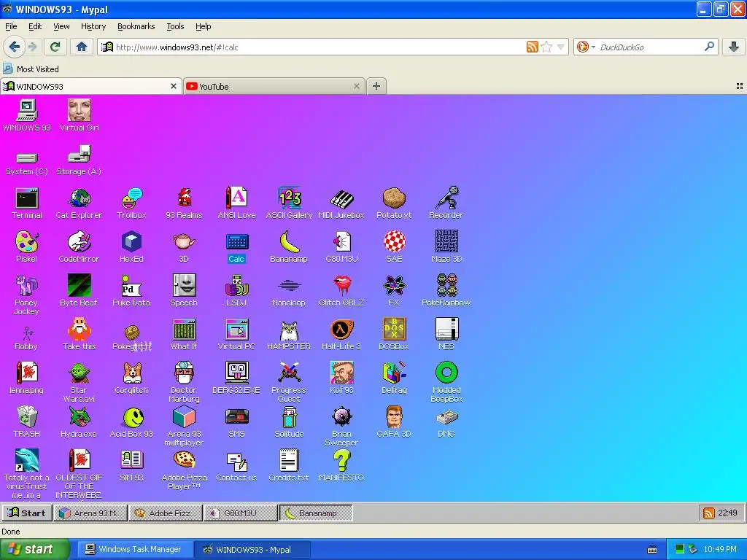Screen dimensions: 747x560
Task: Open a new browser tab
Action: point(376,86)
